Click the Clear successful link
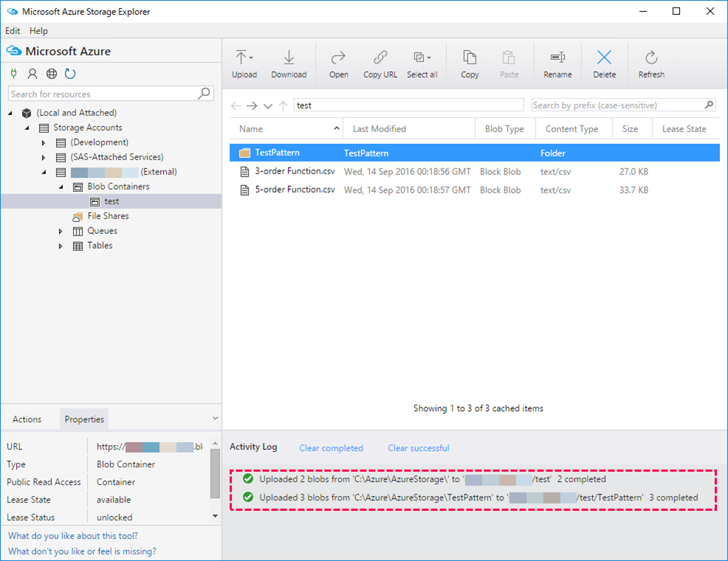The image size is (728, 561). pyautogui.click(x=419, y=448)
